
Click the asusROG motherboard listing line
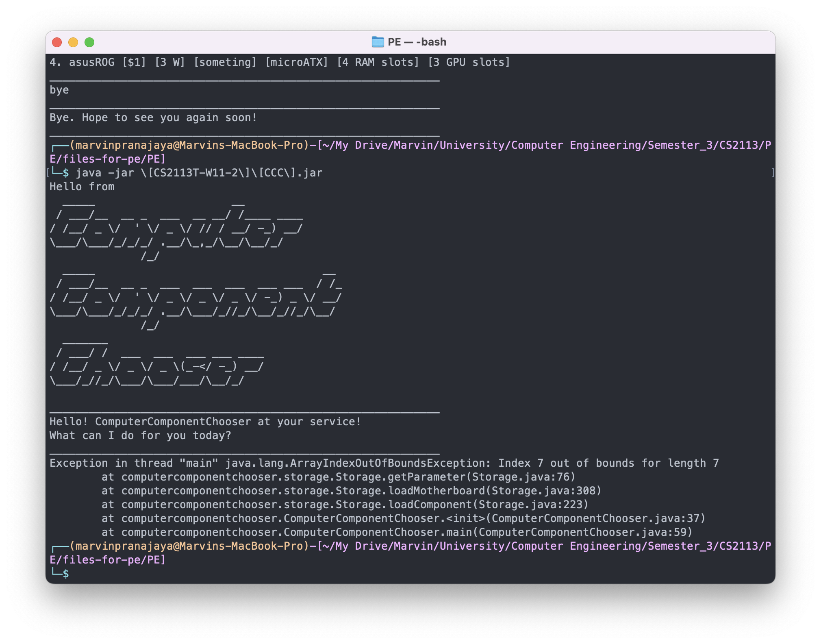click(x=280, y=63)
